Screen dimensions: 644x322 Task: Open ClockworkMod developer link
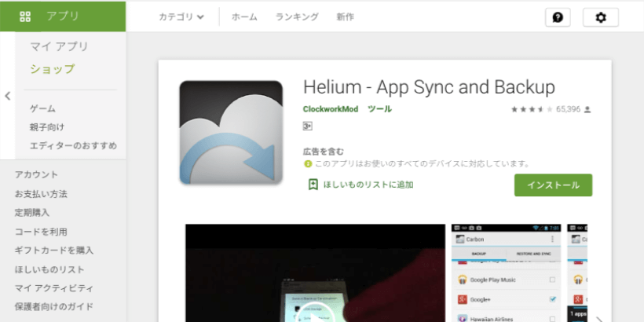tap(330, 109)
